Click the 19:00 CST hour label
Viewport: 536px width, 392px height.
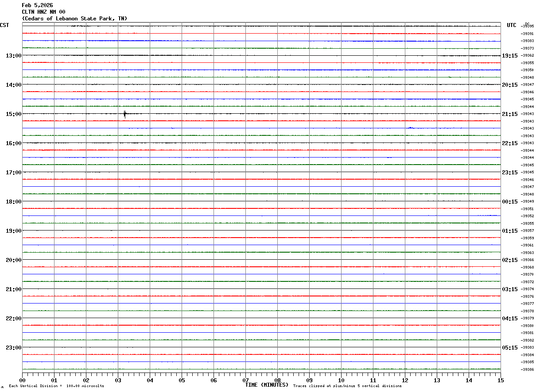pyautogui.click(x=14, y=231)
